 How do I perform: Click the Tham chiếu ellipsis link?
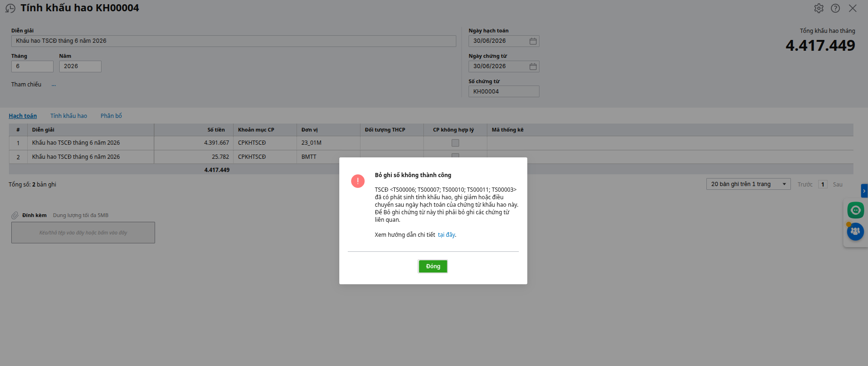pos(54,85)
